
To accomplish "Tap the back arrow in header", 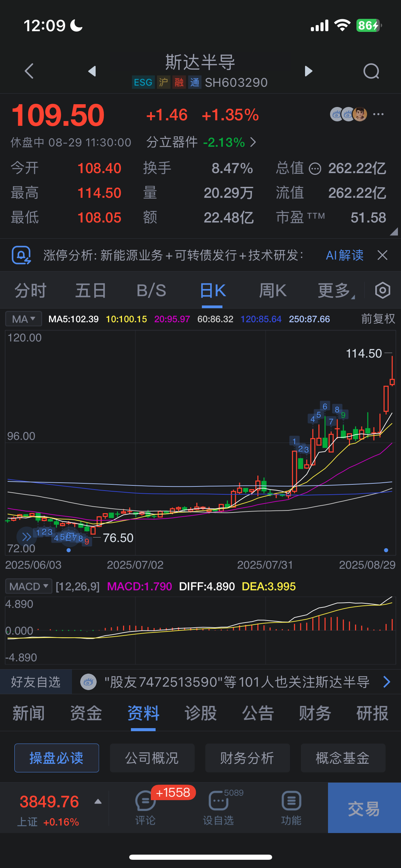I will (29, 71).
